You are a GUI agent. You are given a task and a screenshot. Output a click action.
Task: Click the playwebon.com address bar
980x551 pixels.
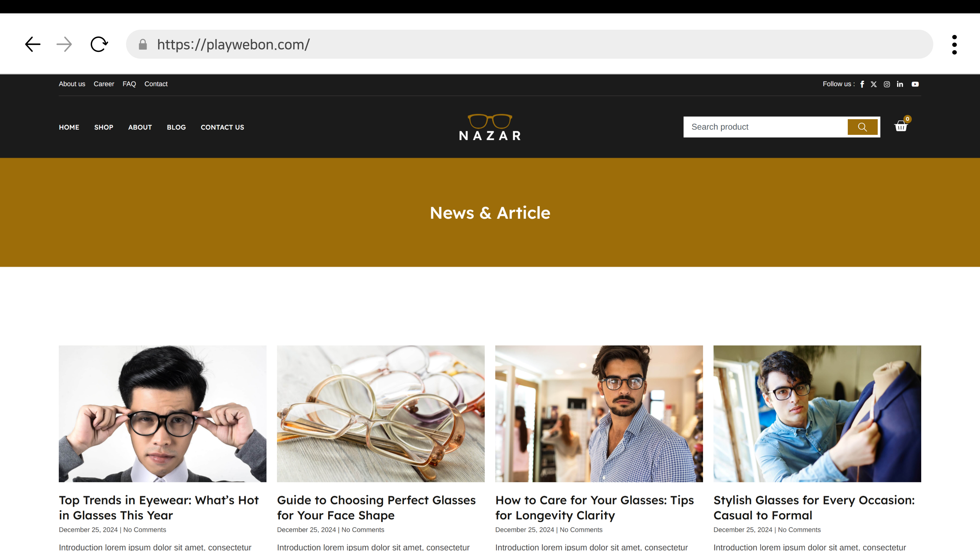(x=529, y=44)
